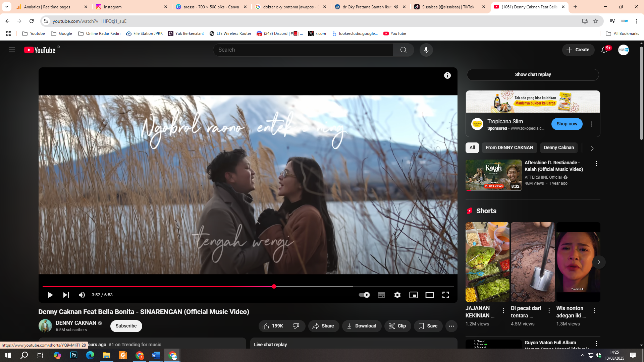Open Online Radar Kediri bookmark folder
The width and height of the screenshot is (644, 362).
(99, 34)
